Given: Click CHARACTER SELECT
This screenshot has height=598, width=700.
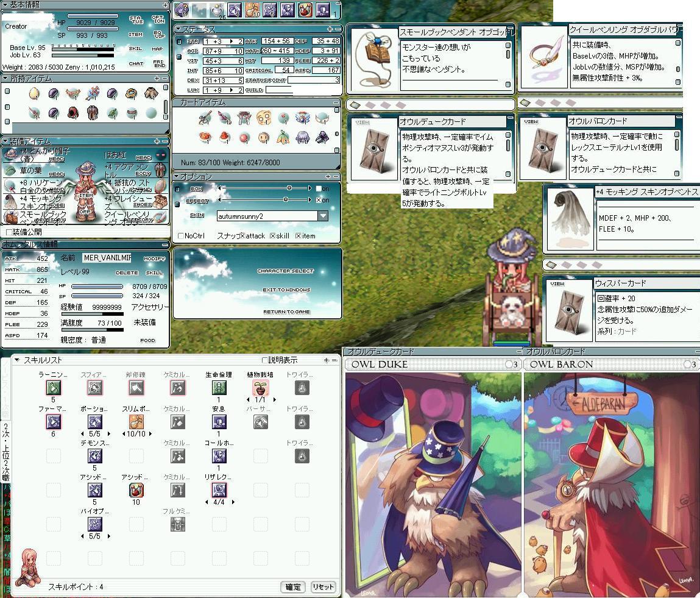Looking at the screenshot, I should click(285, 271).
